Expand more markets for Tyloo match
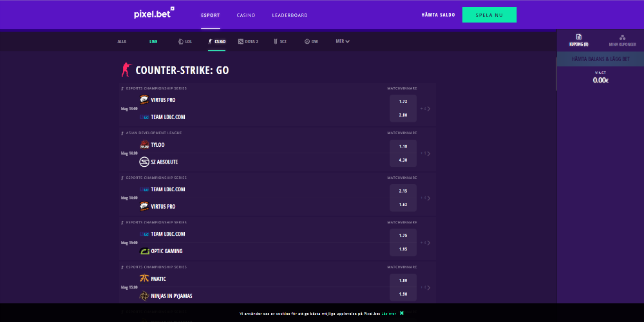The height and width of the screenshot is (322, 644). (426, 154)
